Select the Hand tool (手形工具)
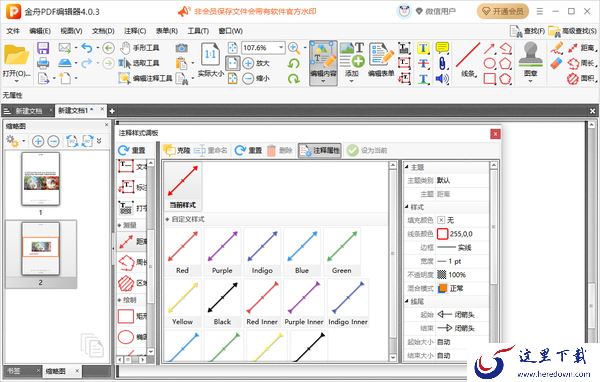The width and height of the screenshot is (600, 382). coord(139,48)
